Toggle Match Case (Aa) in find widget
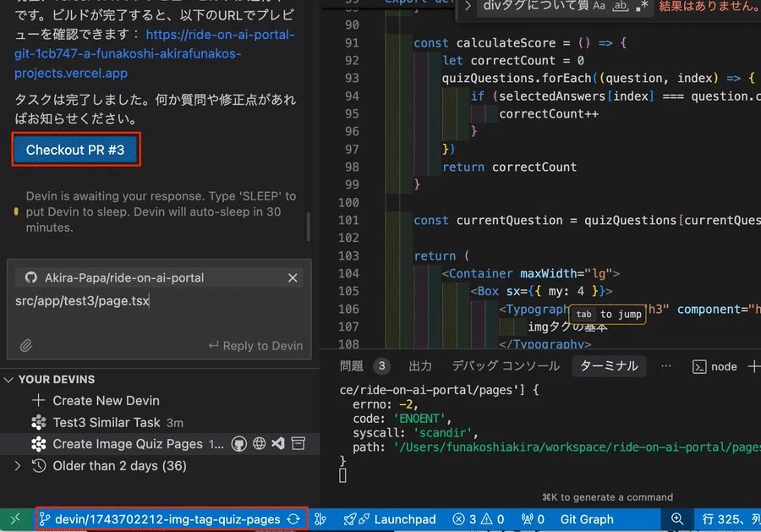Screen dimensions: 761x532 (599, 6)
